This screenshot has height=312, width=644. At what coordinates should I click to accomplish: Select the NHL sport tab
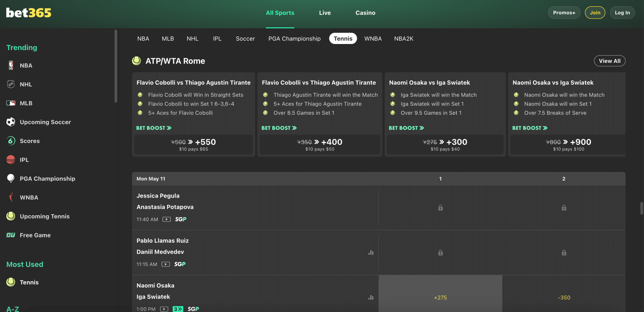pyautogui.click(x=192, y=38)
